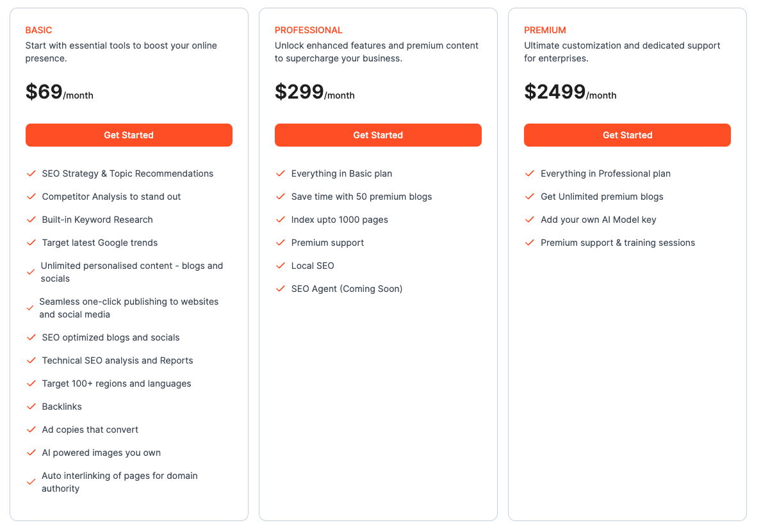Image resolution: width=761 pixels, height=532 pixels.
Task: Select the BASIC plan heading
Action: (x=38, y=30)
